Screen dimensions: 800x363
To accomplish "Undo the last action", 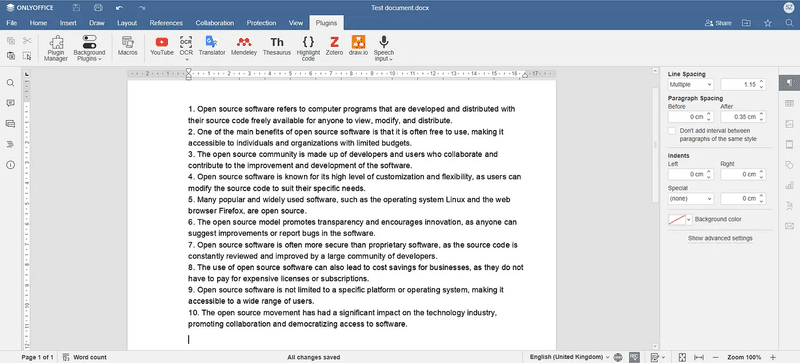I will (120, 8).
